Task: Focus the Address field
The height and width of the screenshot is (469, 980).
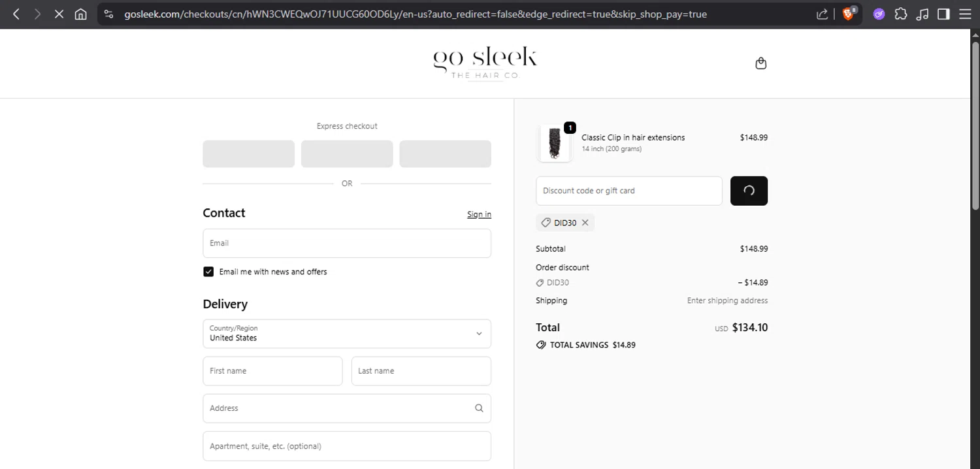Action: 347,408
